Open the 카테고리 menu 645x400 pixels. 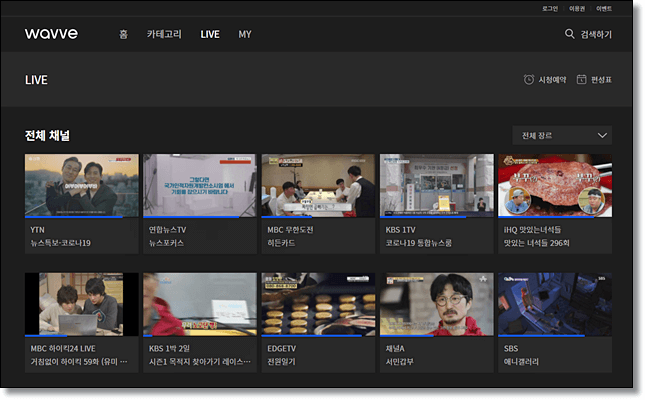click(164, 34)
